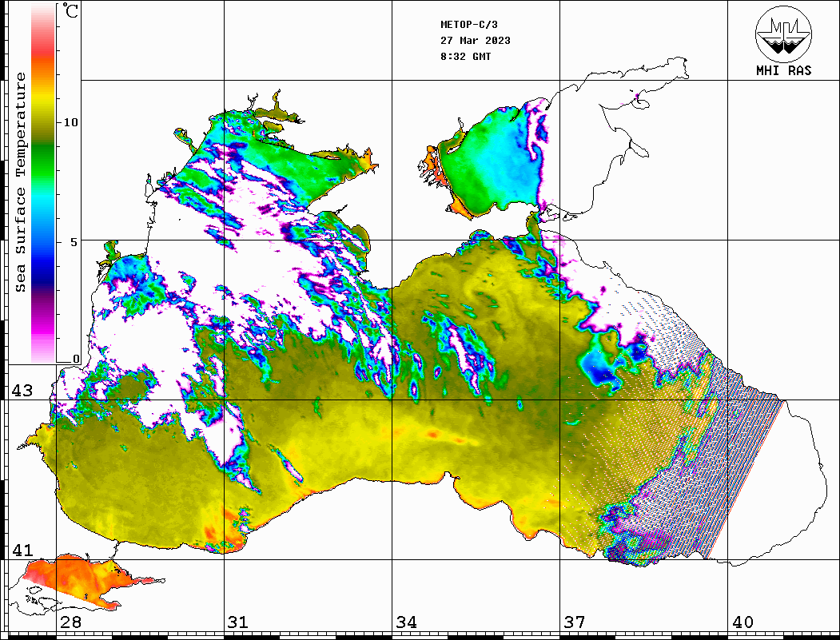Click the time '8:32 GMT'
840x640 pixels.
[x=465, y=56]
